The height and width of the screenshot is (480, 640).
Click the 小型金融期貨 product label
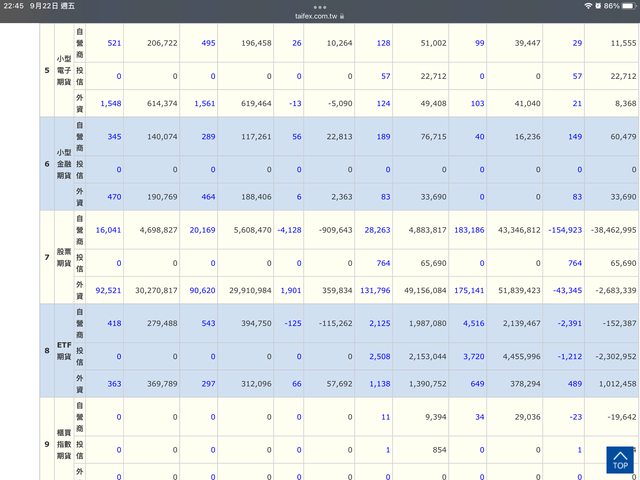coord(61,162)
